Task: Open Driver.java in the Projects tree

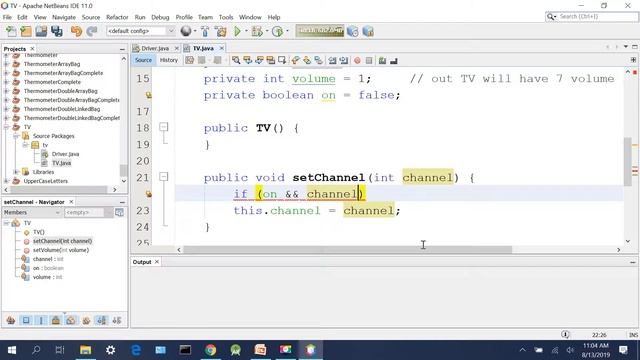Action: click(x=65, y=154)
